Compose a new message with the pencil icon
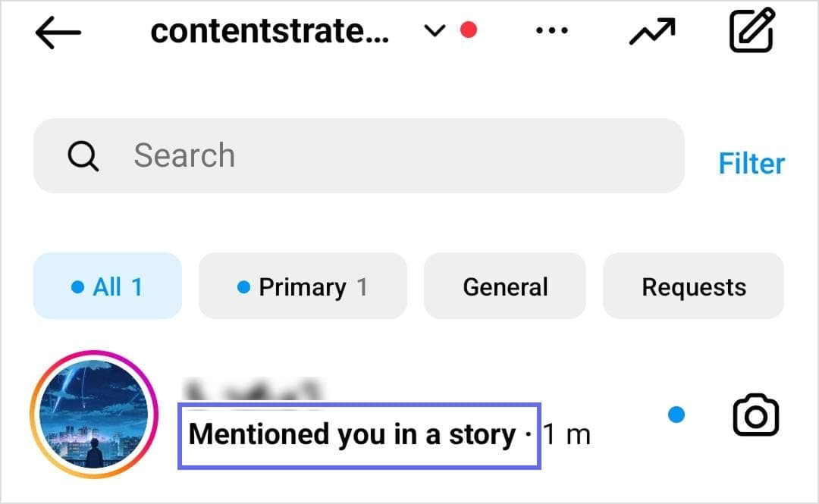This screenshot has height=504, width=819. pos(752,30)
